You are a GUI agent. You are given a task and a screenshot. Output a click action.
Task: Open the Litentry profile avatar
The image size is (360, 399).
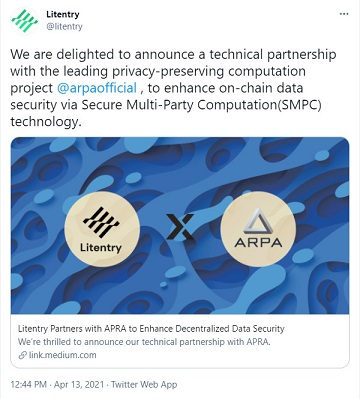(x=24, y=21)
